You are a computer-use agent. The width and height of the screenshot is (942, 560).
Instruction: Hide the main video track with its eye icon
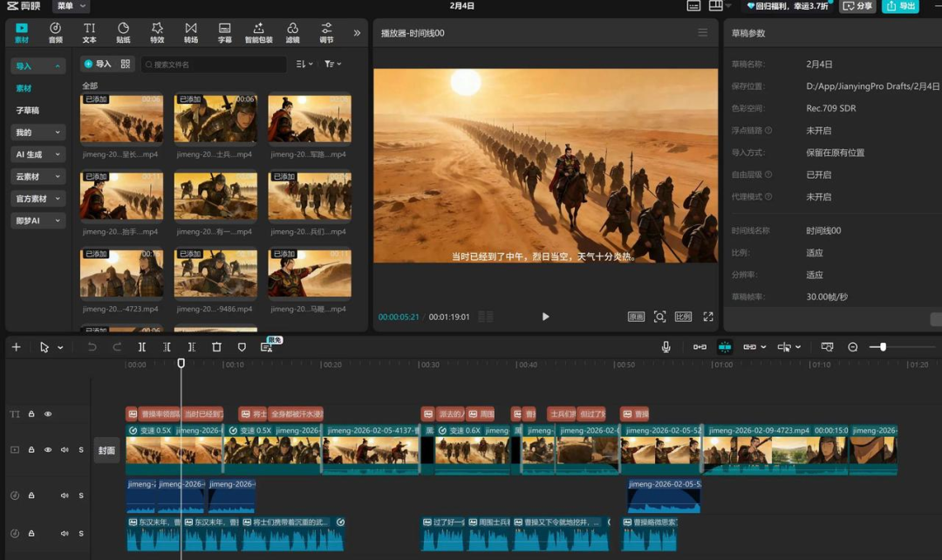coord(48,449)
